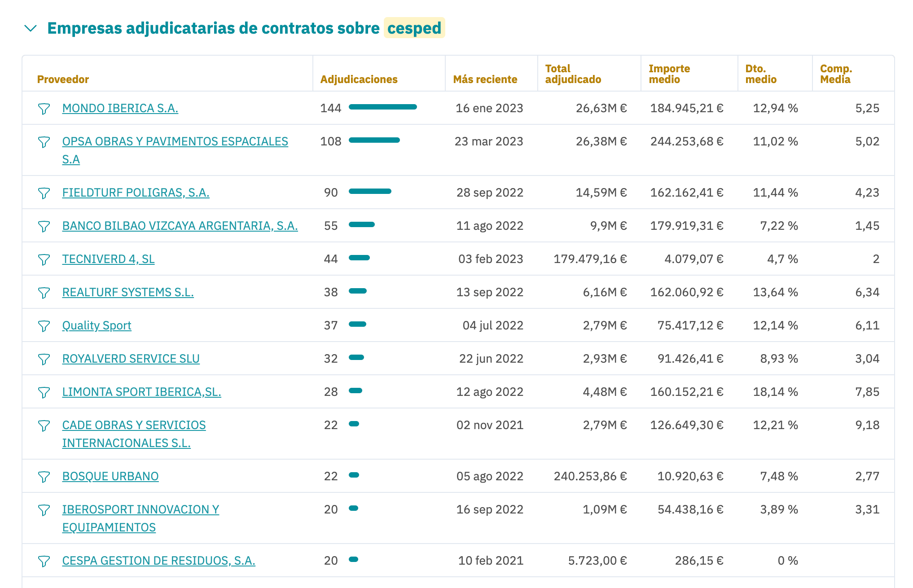Click funnel icon next to BOSQUE URBANO
Viewport: 913px width, 588px height.
(x=44, y=477)
